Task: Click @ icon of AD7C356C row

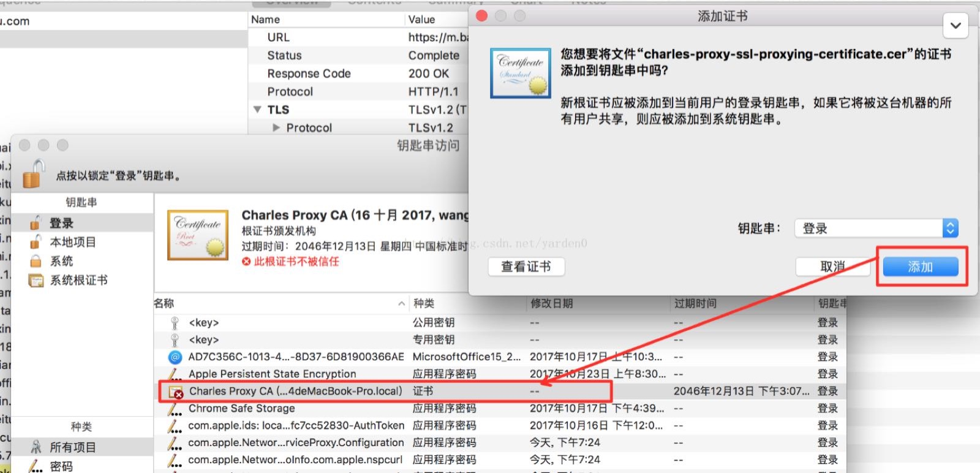Action: [x=175, y=357]
